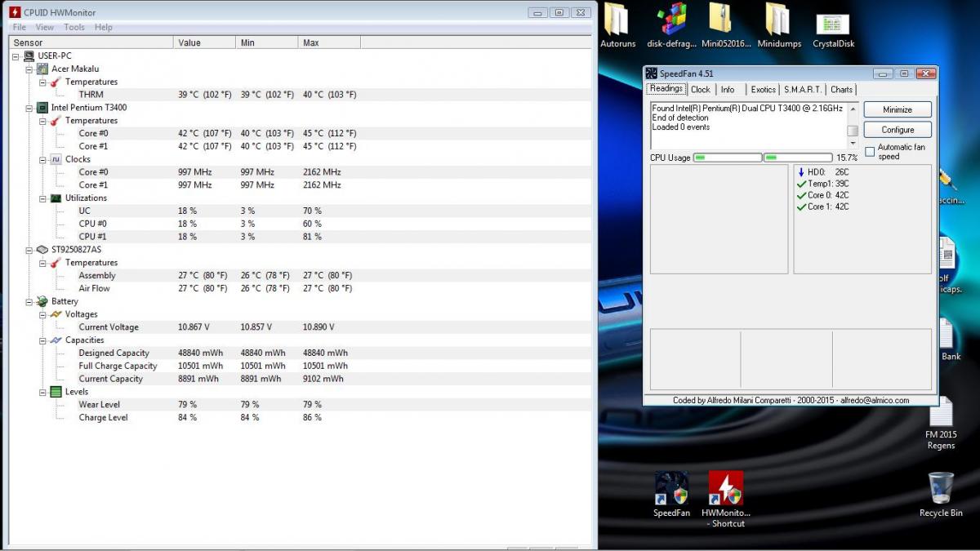Viewport: 980px width, 551px height.
Task: Switch to the Charts tab in SpeedFan
Action: point(841,90)
